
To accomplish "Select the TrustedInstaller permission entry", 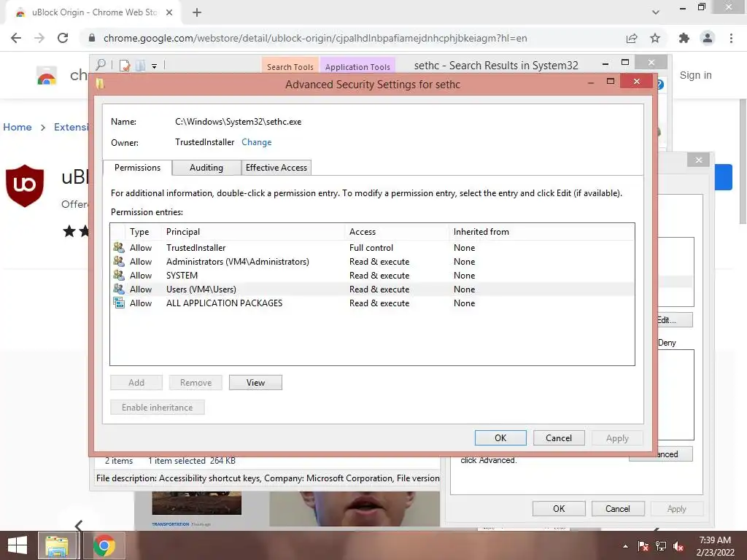I will click(x=372, y=248).
